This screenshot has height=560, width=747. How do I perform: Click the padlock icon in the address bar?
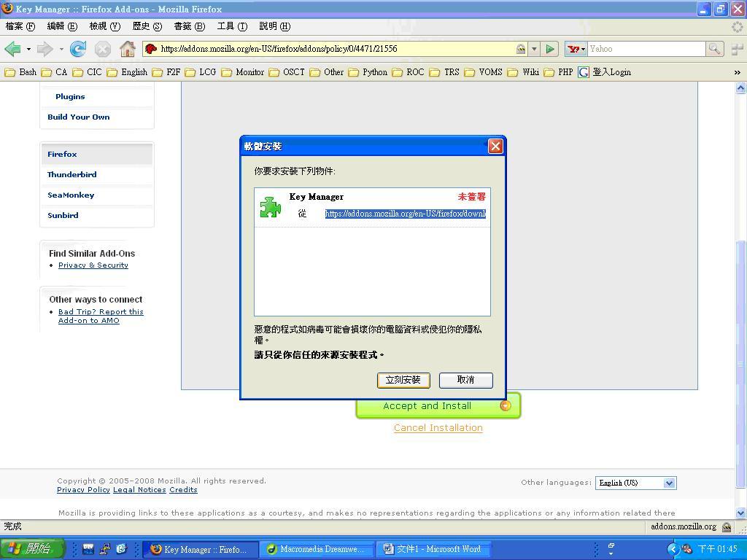521,49
